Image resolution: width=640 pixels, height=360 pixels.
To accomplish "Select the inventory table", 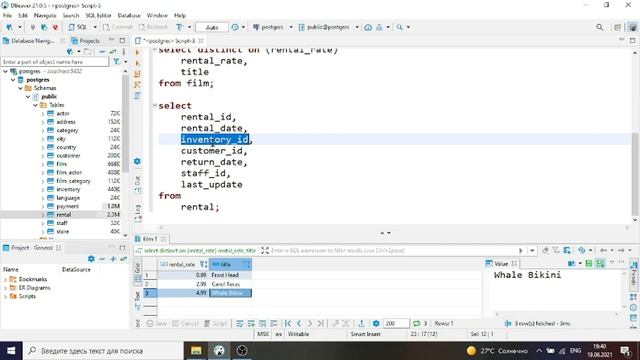I will (68, 189).
